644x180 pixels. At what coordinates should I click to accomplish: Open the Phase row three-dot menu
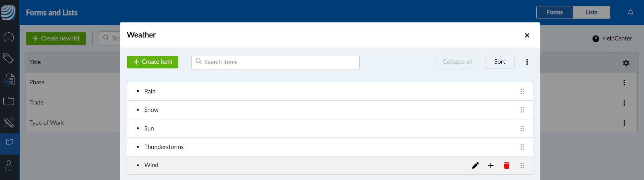[x=624, y=83]
